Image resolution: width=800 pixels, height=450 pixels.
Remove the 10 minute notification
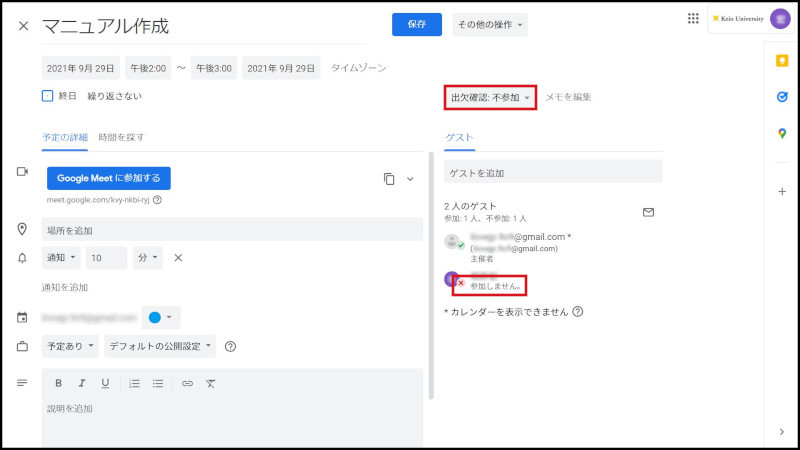coord(178,258)
